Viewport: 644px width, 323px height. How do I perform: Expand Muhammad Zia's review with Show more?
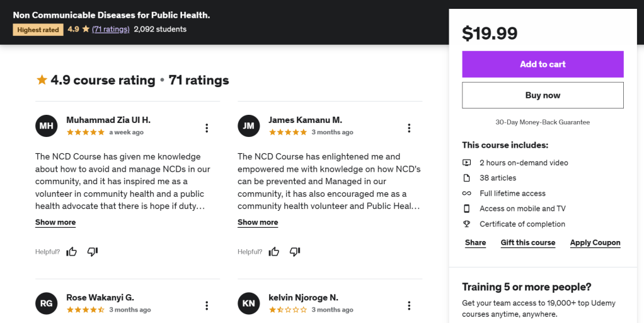55,222
